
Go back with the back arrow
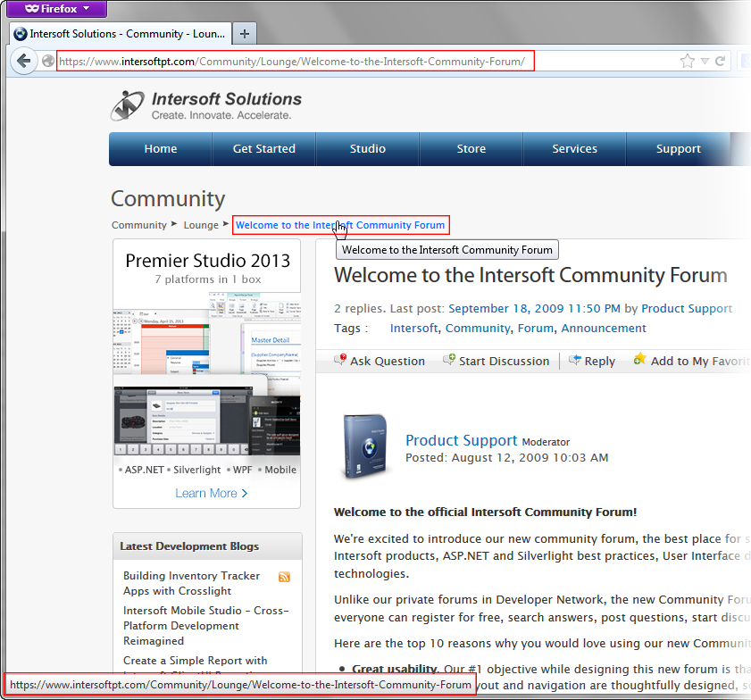[x=23, y=61]
